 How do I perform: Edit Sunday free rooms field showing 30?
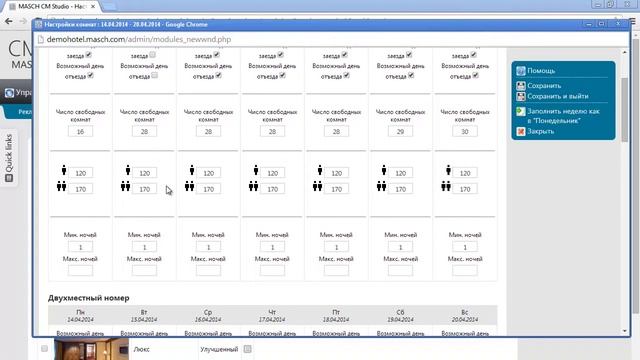(464, 131)
